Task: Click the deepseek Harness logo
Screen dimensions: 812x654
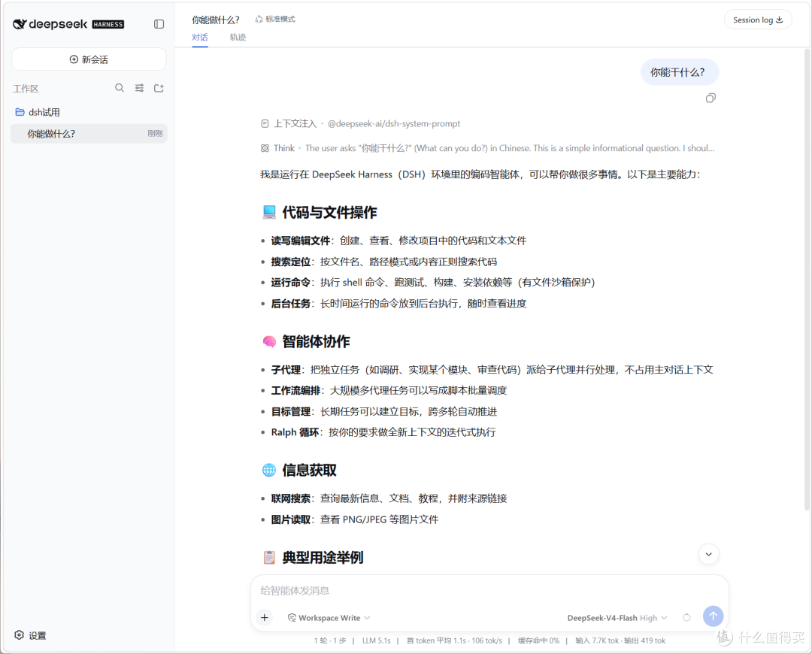Action: [x=68, y=24]
